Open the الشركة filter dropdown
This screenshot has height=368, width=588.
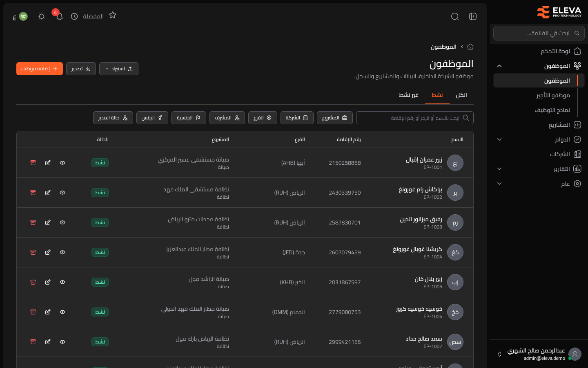(297, 118)
